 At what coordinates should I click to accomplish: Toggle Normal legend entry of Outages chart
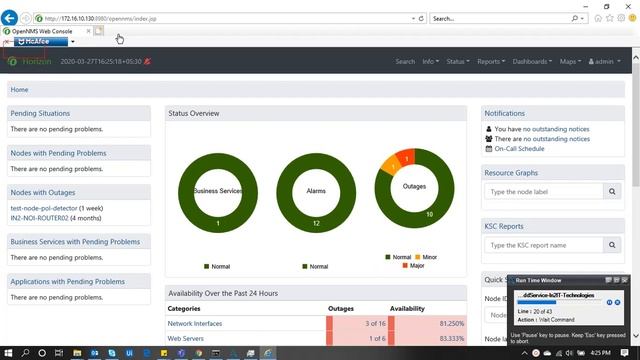click(398, 257)
